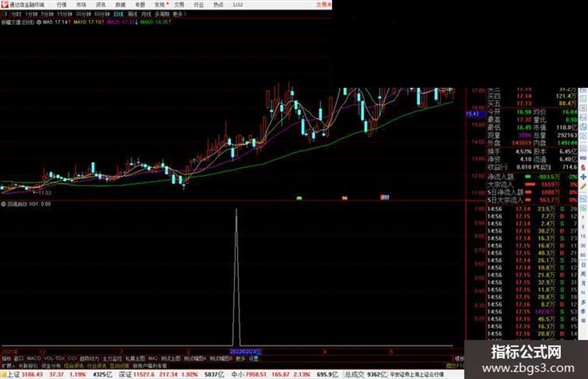Open the 行情 menu

(62, 4)
